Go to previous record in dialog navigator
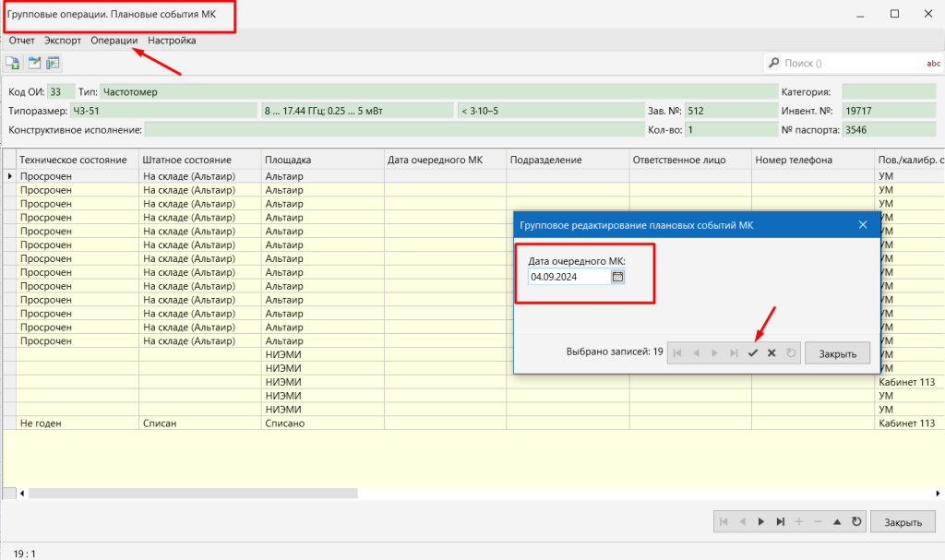945x560 pixels. (696, 353)
